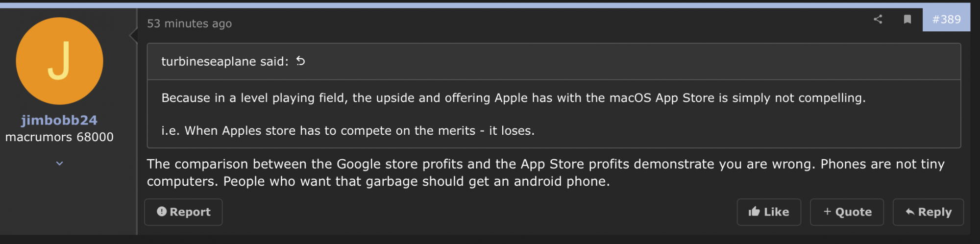The width and height of the screenshot is (980, 244).
Task: Click the plus icon beside Quote
Action: pos(827,212)
